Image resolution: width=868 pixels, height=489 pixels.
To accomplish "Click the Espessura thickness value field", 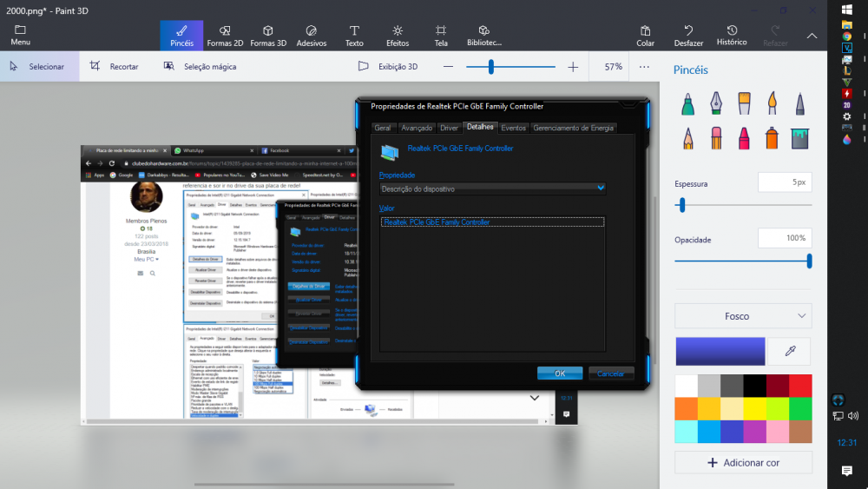I will coord(785,182).
